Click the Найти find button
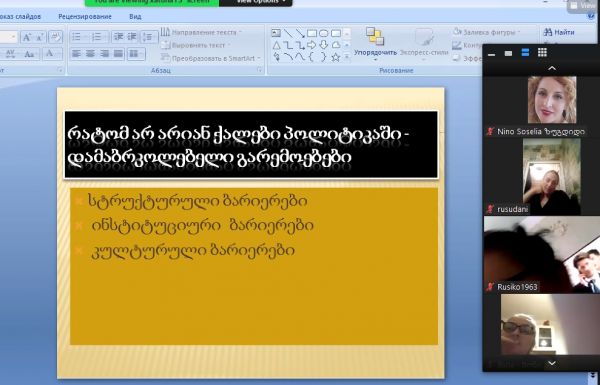Screen dimensions: 600x385 tap(559, 32)
